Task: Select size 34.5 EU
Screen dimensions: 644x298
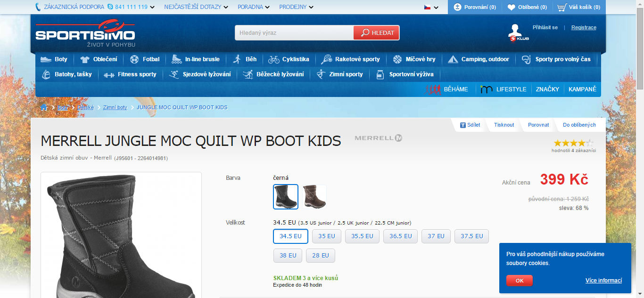Action: (290, 236)
